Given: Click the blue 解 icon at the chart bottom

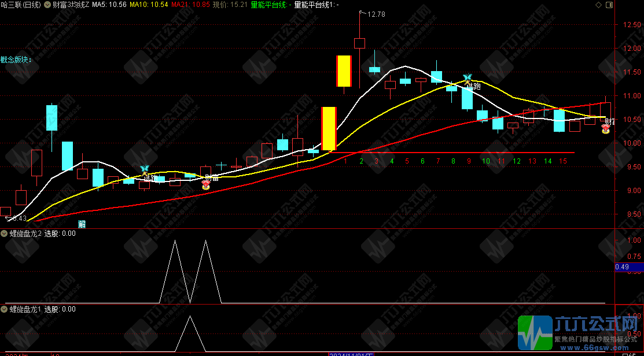Looking at the screenshot, I should pyautogui.click(x=82, y=224).
